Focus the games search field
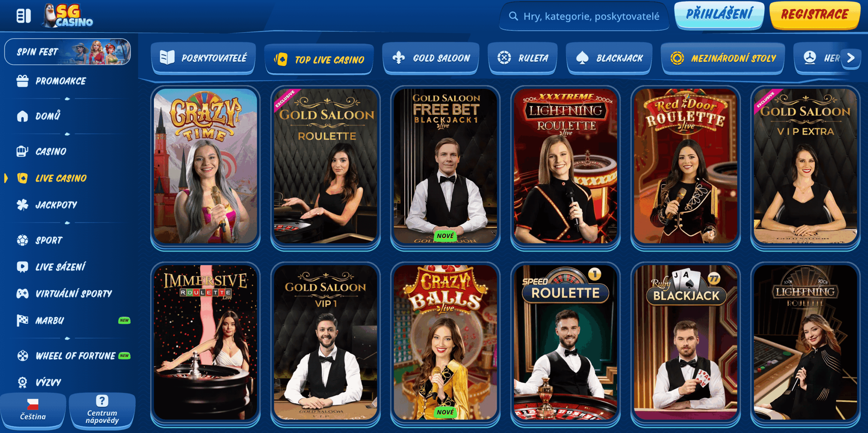868x433 pixels. pyautogui.click(x=584, y=16)
